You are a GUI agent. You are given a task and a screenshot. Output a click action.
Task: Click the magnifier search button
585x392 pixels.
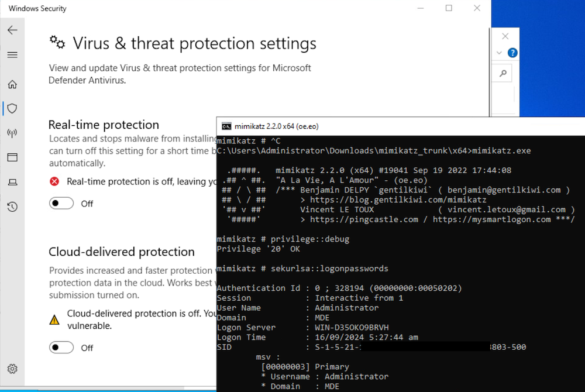[502, 74]
